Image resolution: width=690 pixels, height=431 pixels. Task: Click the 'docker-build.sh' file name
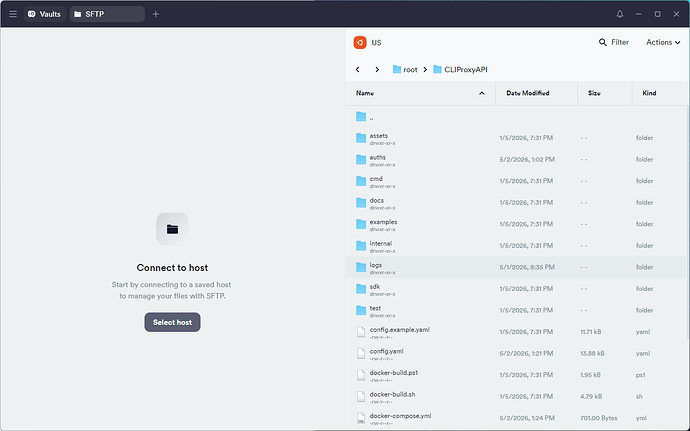pyautogui.click(x=393, y=394)
